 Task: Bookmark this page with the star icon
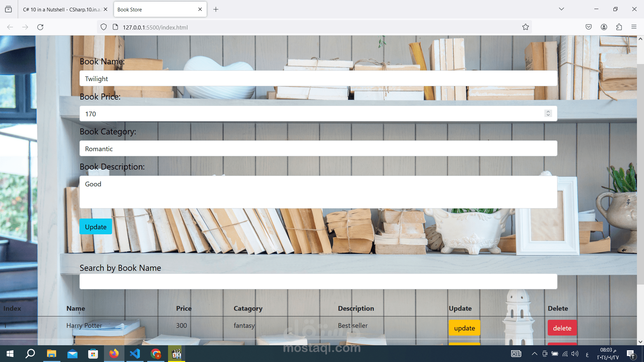click(525, 27)
